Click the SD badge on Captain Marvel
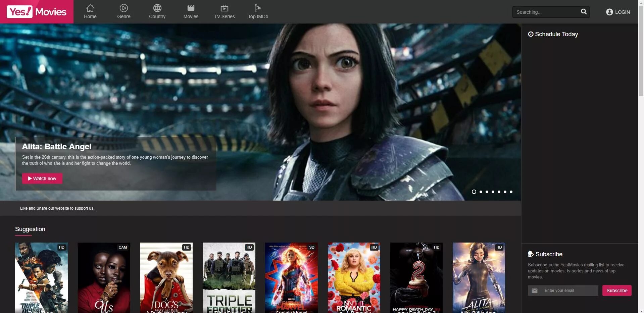 point(312,247)
